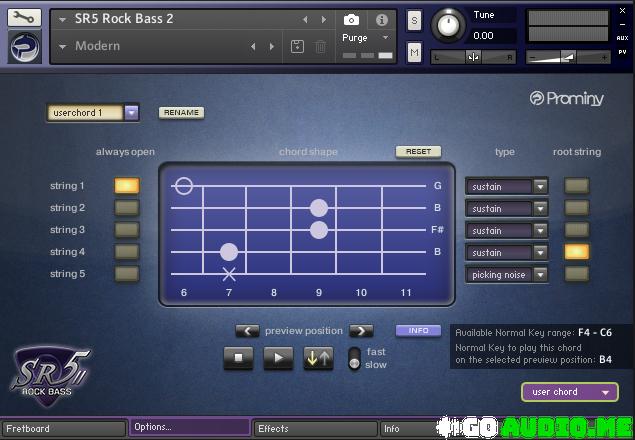Screen dimensions: 635x440
Task: Set string 3 as root string
Action: (x=577, y=230)
